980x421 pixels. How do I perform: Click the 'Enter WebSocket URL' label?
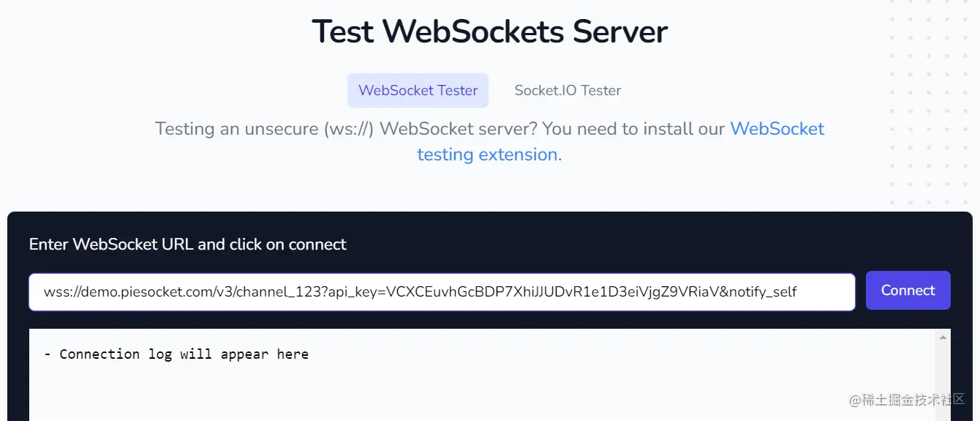pyautogui.click(x=187, y=245)
